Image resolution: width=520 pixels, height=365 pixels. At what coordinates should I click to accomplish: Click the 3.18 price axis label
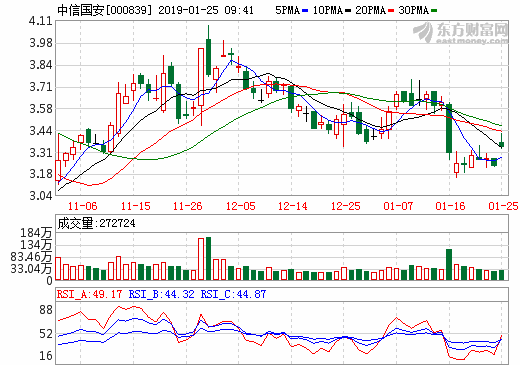click(41, 174)
